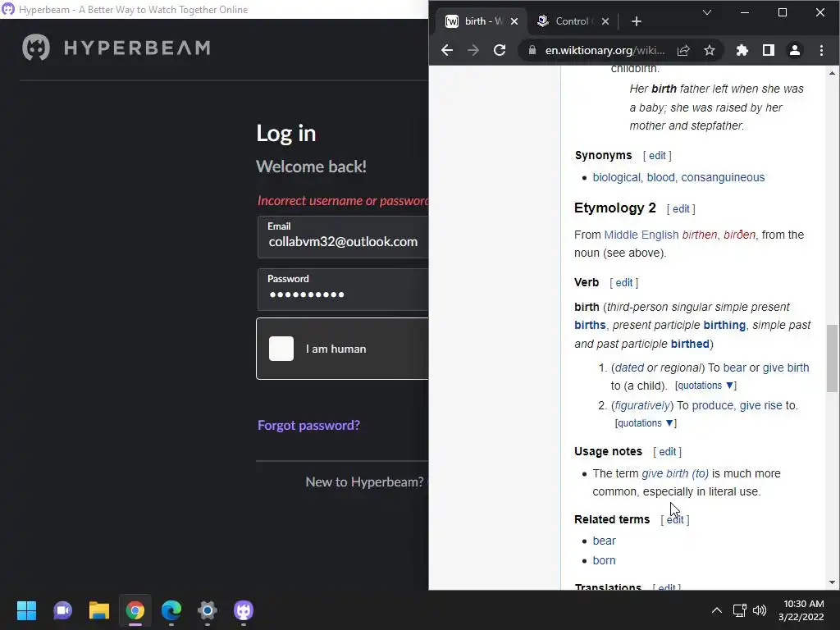Viewport: 840px width, 630px height.
Task: Open Microsoft Edge from the taskbar
Action: pos(171,610)
